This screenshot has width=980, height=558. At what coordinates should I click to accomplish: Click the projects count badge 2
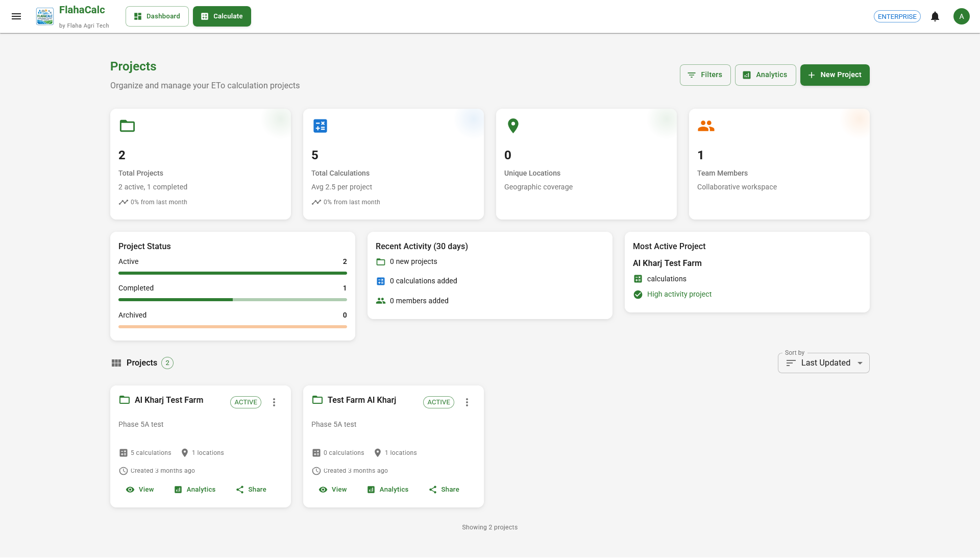(167, 363)
